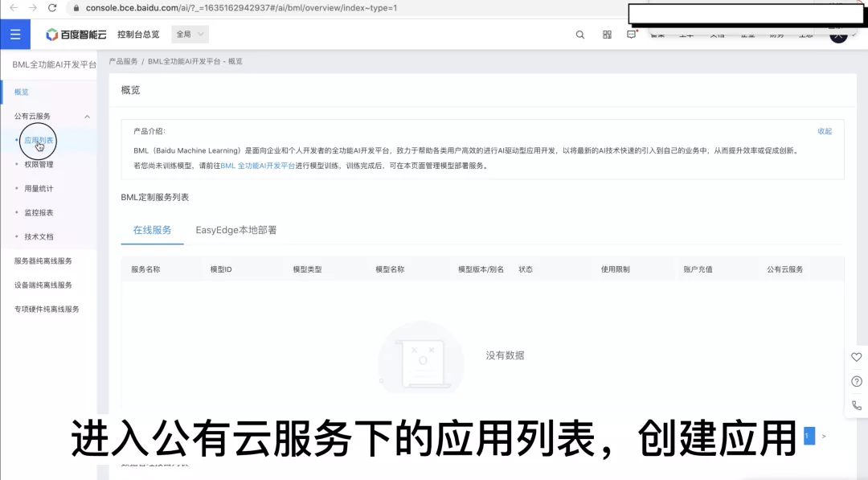The height and width of the screenshot is (480, 868).
Task: Click the page 1 pagination button
Action: pyautogui.click(x=809, y=436)
